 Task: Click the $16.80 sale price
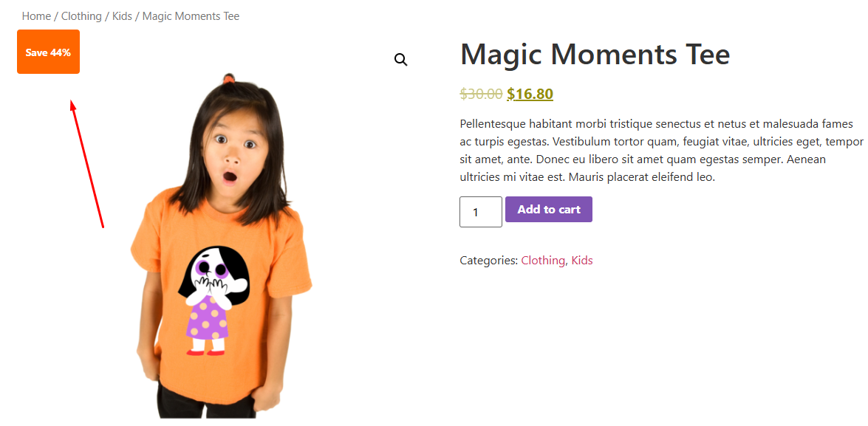530,94
